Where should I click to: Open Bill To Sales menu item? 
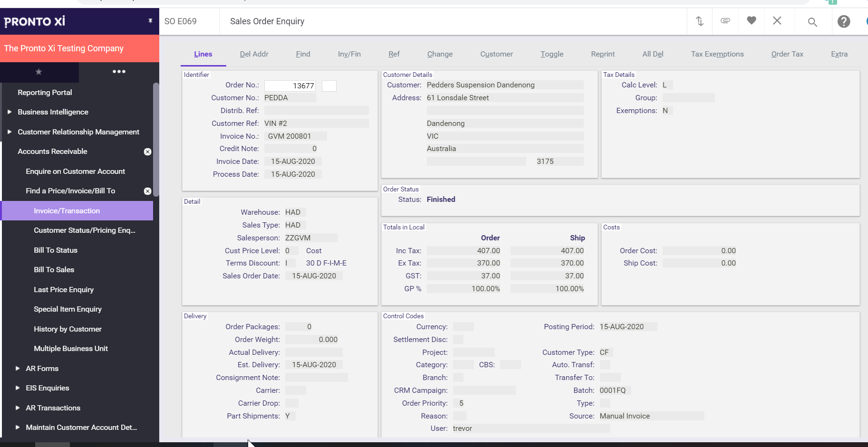pos(54,270)
